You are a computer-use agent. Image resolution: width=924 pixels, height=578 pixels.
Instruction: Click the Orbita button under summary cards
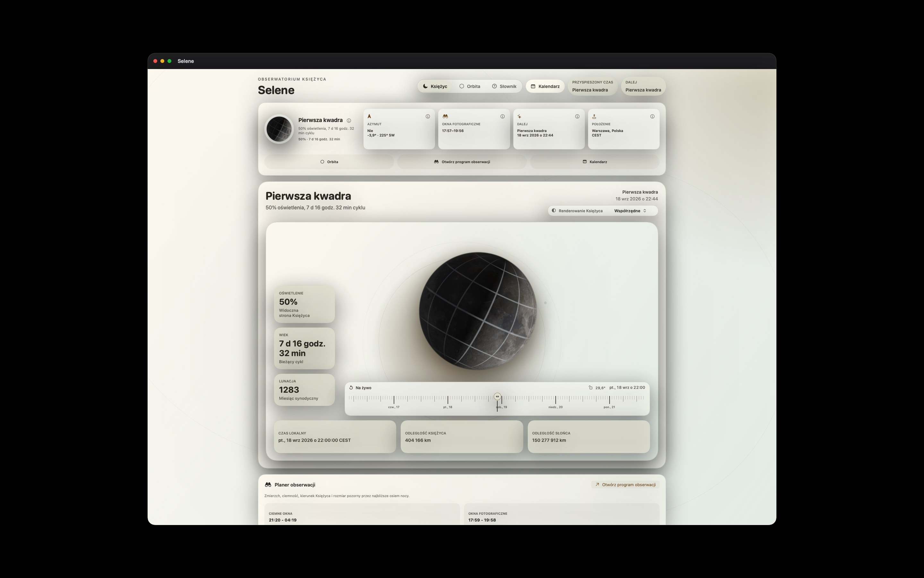[329, 162]
